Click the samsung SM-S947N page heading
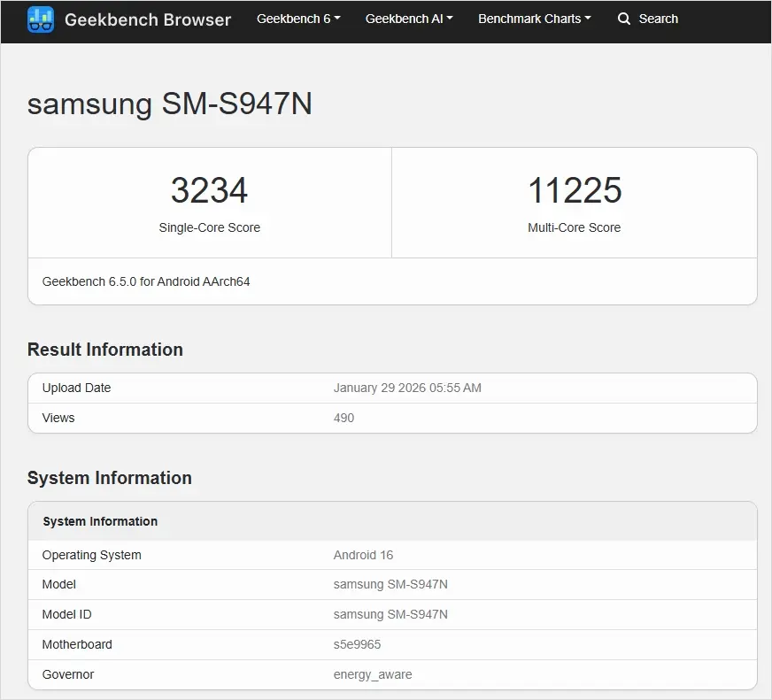This screenshot has width=772, height=700. coord(170,104)
